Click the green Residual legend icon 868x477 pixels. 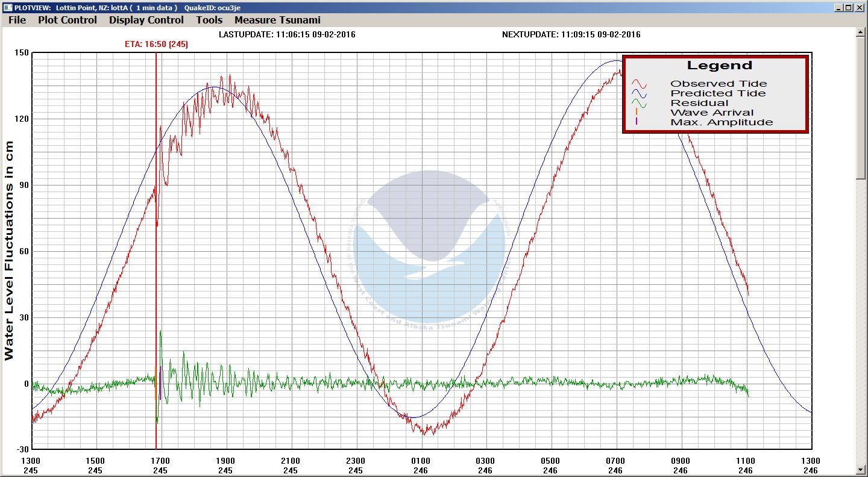tap(639, 104)
